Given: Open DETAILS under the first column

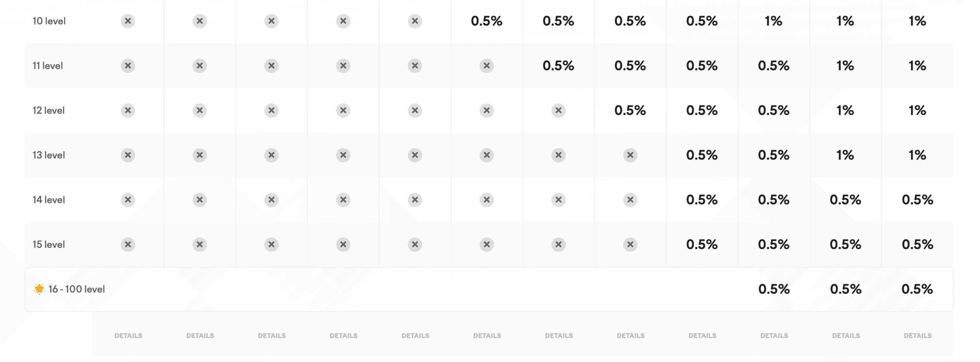Looking at the screenshot, I should [x=128, y=336].
